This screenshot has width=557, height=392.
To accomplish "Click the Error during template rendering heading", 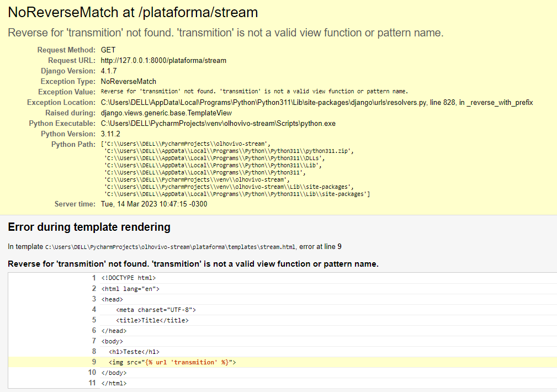I will [88, 226].
